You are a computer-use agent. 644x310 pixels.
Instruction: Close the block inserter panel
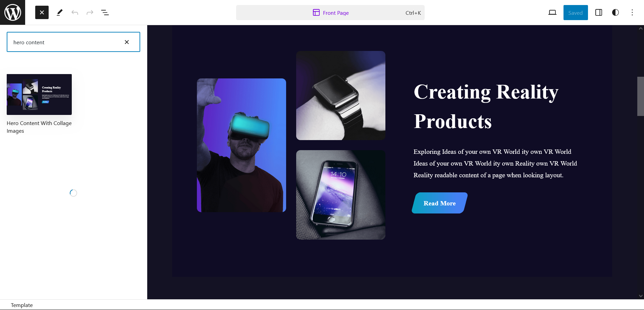point(42,12)
